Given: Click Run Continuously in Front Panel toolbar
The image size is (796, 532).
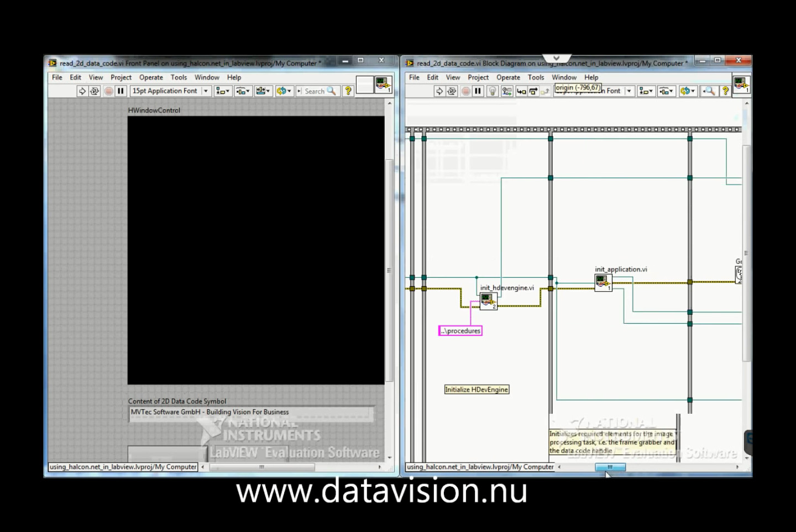Looking at the screenshot, I should [x=95, y=91].
